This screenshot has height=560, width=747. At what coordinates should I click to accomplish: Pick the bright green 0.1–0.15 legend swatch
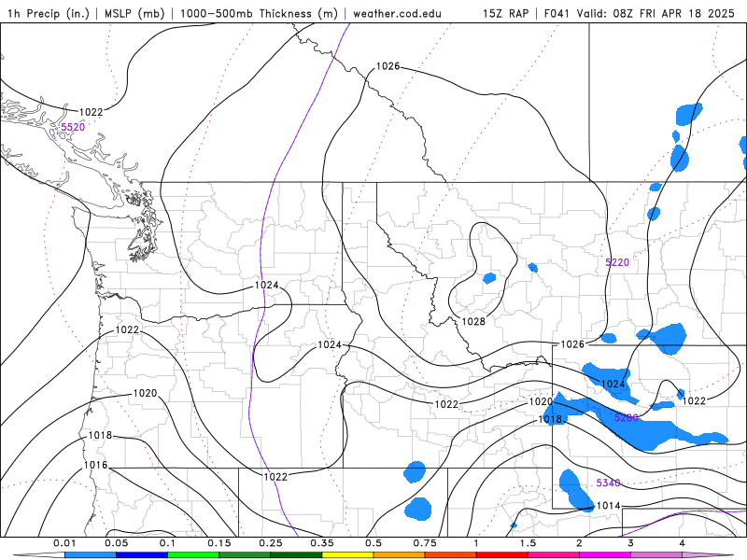coord(193,554)
